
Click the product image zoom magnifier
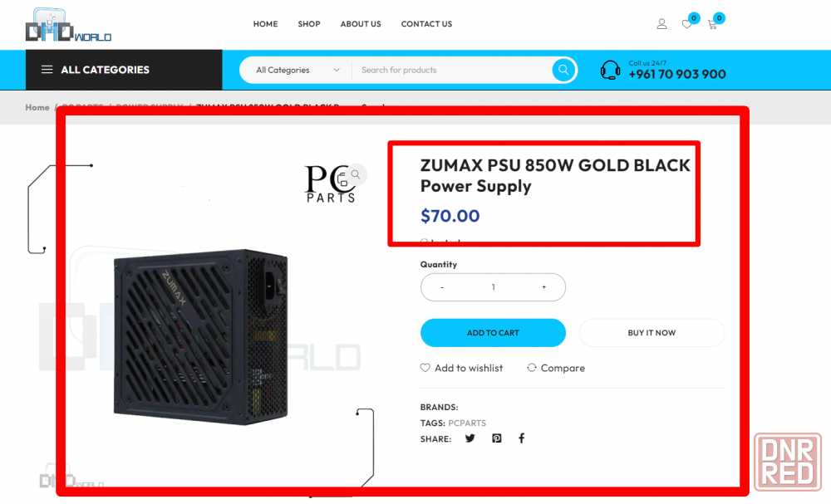pyautogui.click(x=356, y=174)
